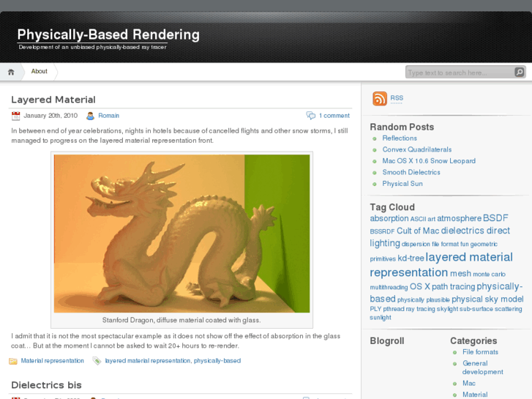This screenshot has height=399, width=532.
Task: Select the path tracing tag
Action: tap(453, 286)
